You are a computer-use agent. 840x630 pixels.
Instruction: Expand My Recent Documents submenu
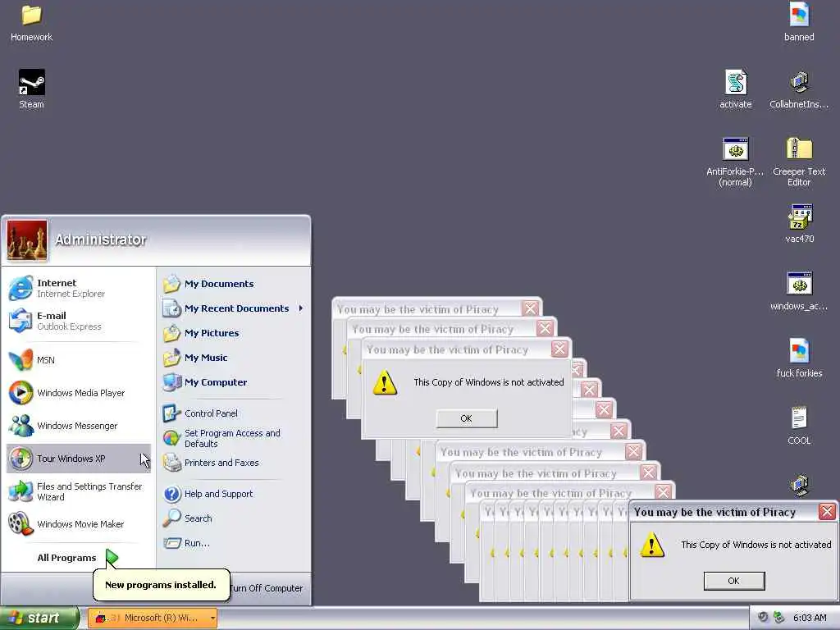[x=234, y=308]
